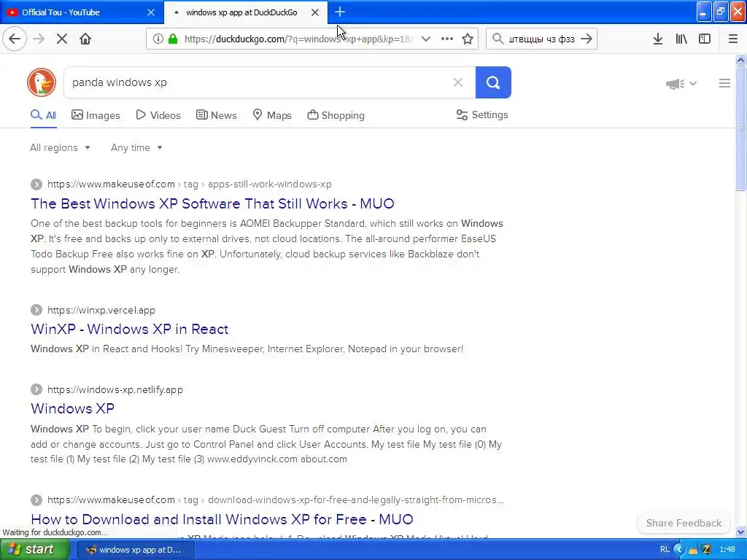747x560 pixels.
Task: Open How to Download and Install Windows XP link
Action: tap(222, 519)
